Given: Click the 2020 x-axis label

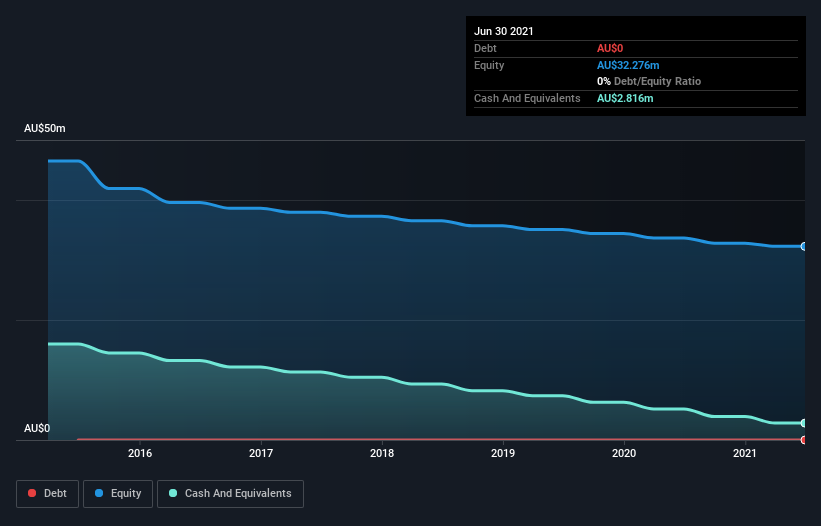Looking at the screenshot, I should 624,453.
